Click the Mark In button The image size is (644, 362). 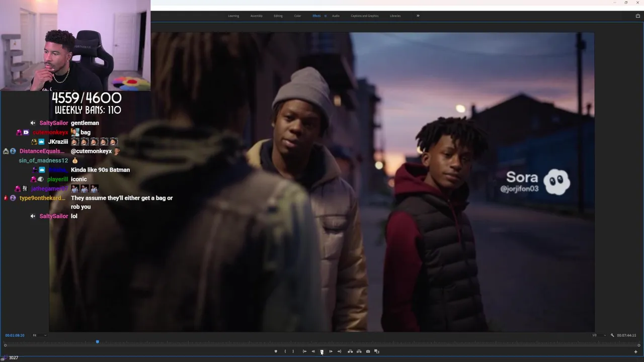(x=285, y=351)
